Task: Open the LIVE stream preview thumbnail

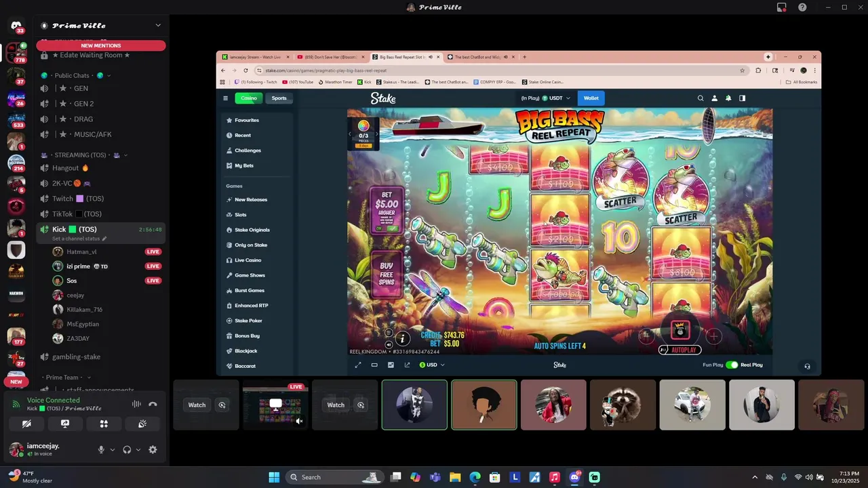Action: [x=275, y=405]
